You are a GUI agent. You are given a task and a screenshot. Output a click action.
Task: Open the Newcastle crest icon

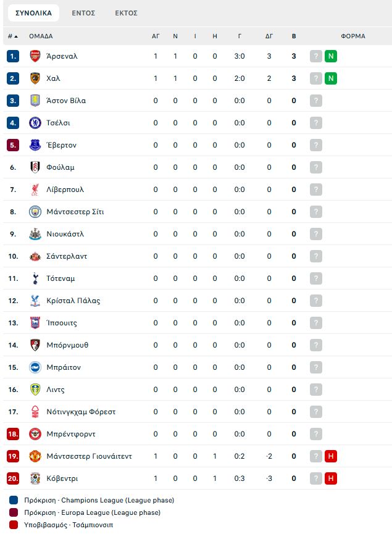35,234
